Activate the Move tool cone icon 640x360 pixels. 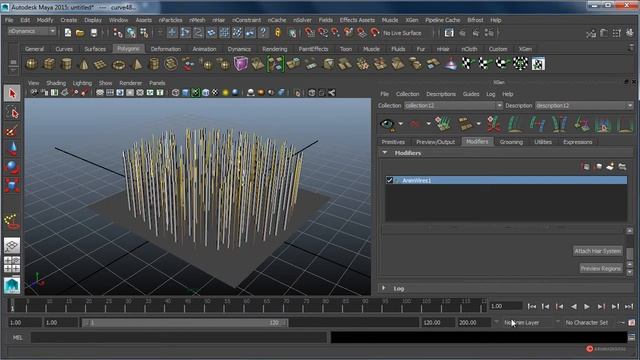(x=12, y=149)
